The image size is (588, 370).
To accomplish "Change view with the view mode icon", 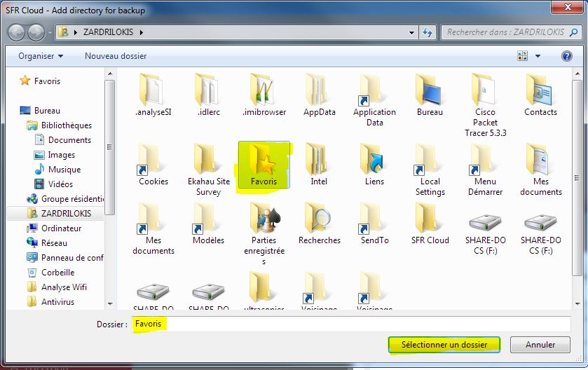I will (522, 56).
